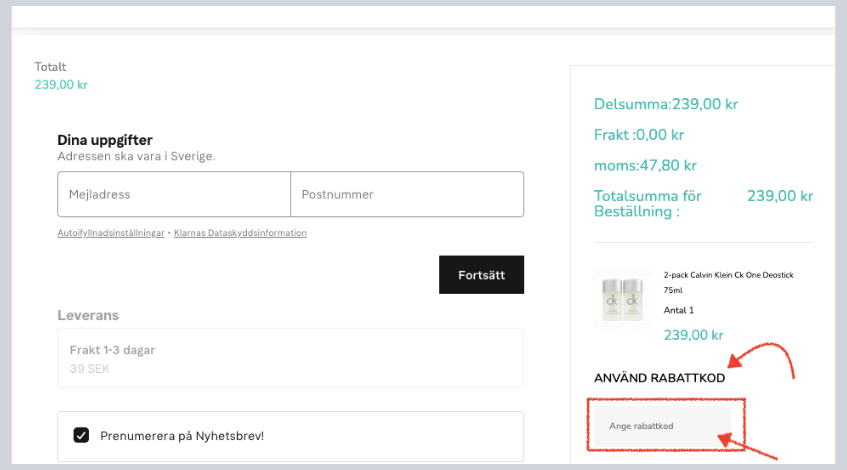Click the Ange rabattkod input field
This screenshot has height=470, width=847.
point(660,426)
